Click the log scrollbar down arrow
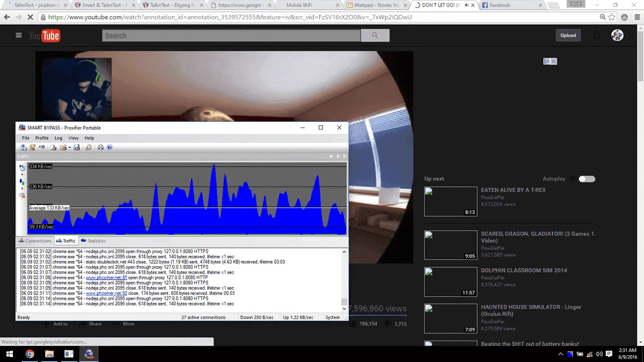This screenshot has width=644, height=362. point(345,309)
